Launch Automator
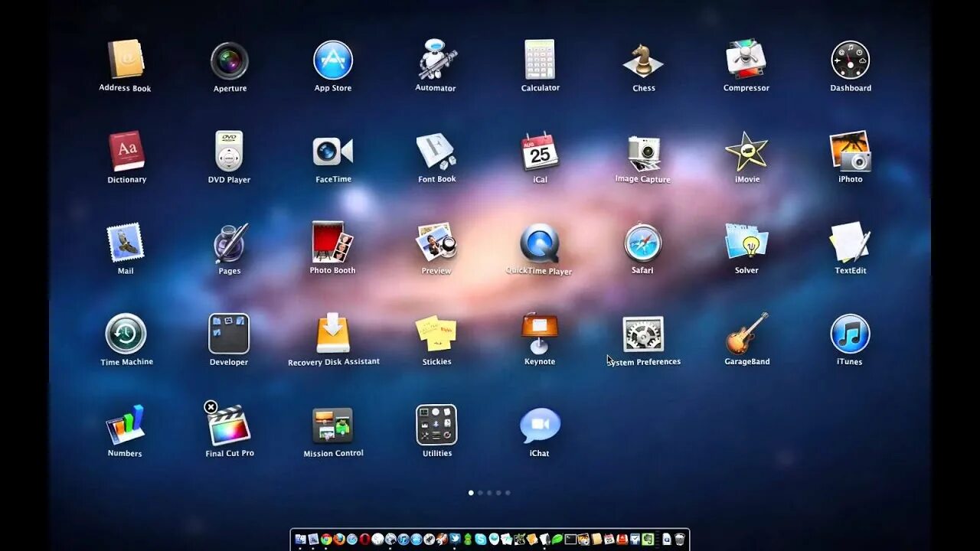980x551 pixels. point(436,60)
